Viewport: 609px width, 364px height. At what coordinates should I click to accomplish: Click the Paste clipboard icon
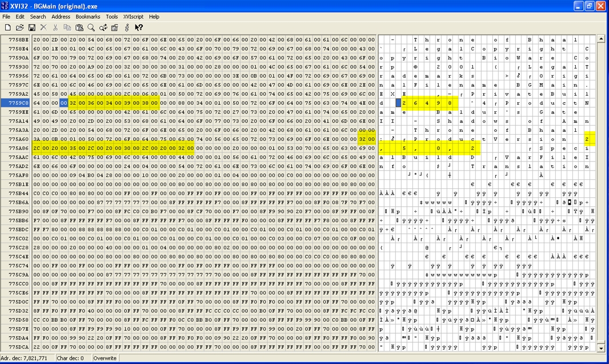coord(79,27)
